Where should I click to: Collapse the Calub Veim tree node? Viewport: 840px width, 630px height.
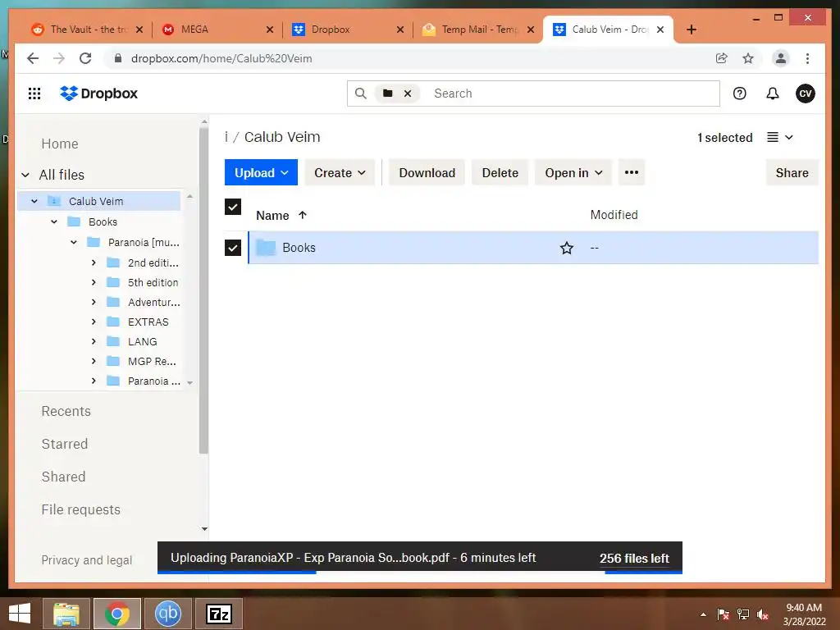[34, 202]
